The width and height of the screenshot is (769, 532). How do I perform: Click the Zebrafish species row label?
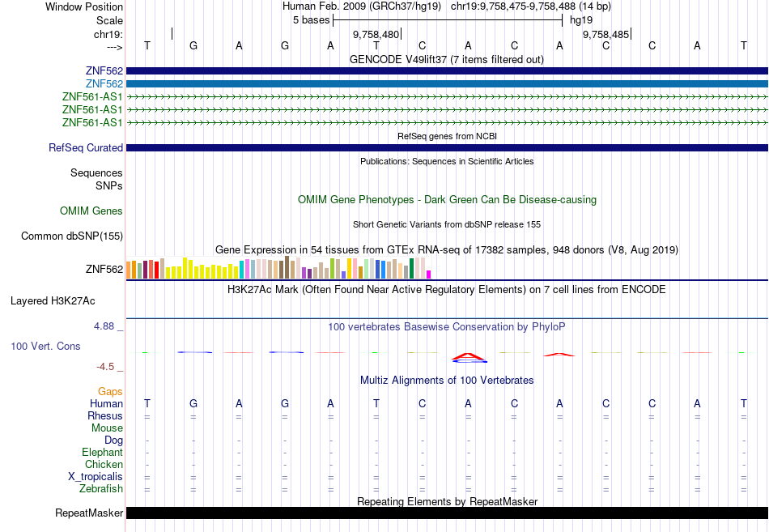(x=101, y=488)
